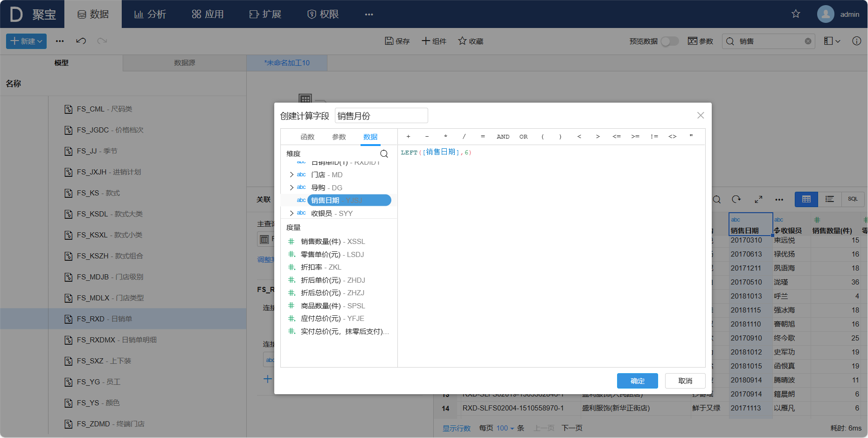Open the 应用 top menu

coord(208,14)
